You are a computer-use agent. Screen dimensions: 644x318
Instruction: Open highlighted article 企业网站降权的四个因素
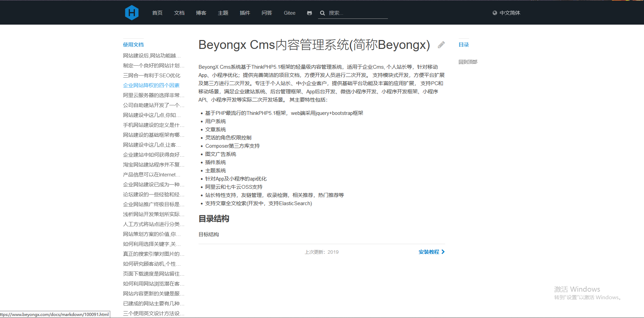point(151,85)
